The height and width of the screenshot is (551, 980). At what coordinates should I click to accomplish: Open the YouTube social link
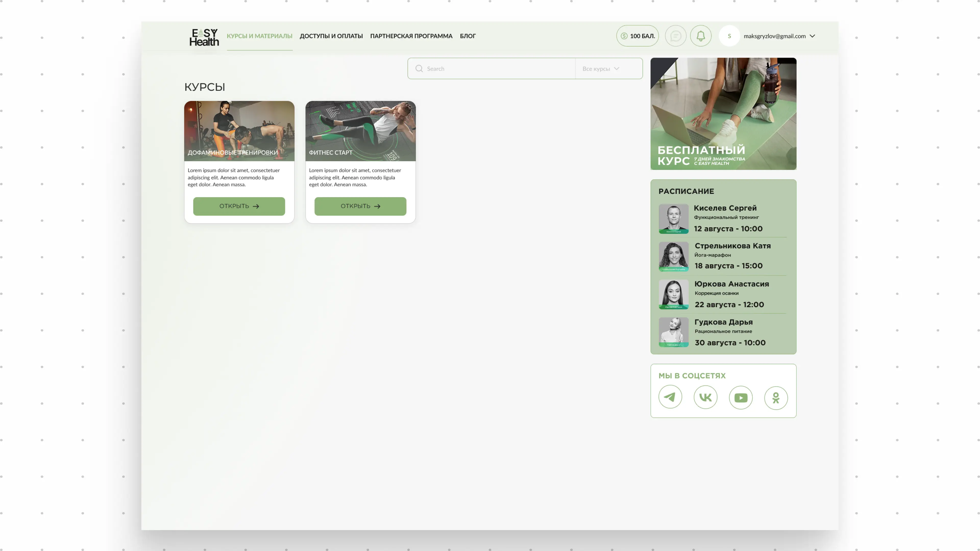(740, 397)
